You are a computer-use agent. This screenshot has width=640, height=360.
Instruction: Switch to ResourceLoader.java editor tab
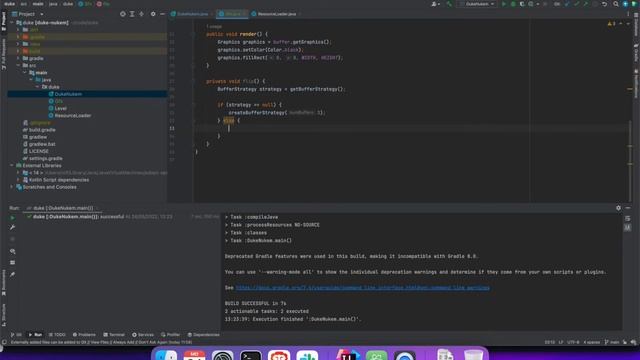tap(276, 14)
